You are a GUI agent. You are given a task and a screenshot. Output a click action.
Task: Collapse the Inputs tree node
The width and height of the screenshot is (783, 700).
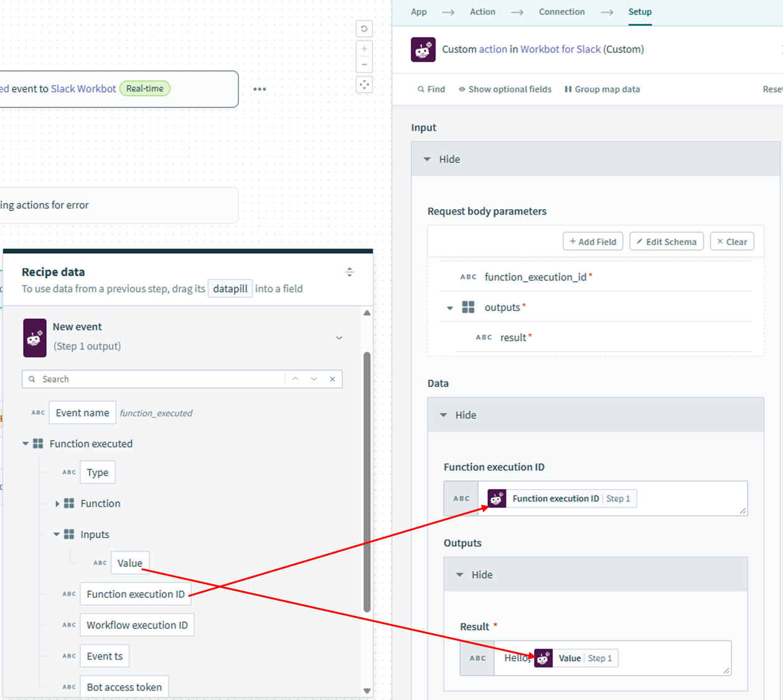(57, 534)
